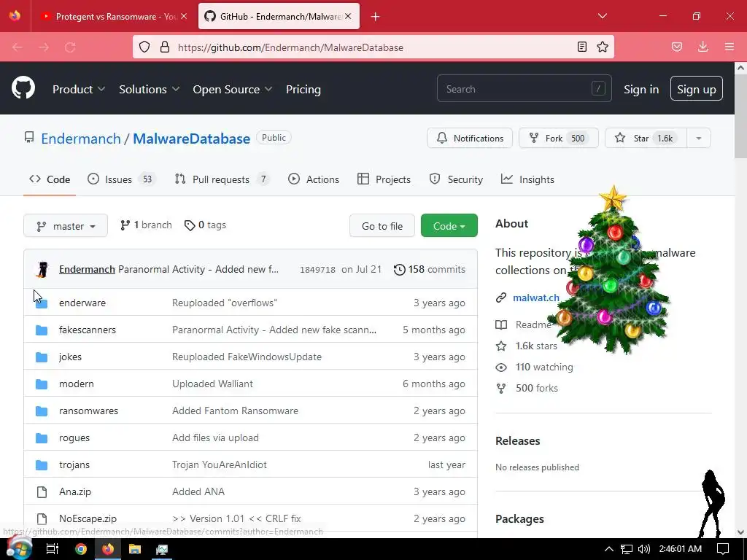This screenshot has width=747, height=560.
Task: Open the Endermanch owner link
Action: click(80, 139)
